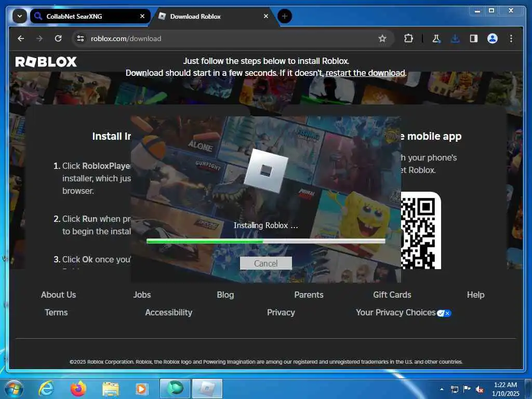This screenshot has height=399, width=532.
Task: Click the browser forward arrow
Action: [x=39, y=38]
